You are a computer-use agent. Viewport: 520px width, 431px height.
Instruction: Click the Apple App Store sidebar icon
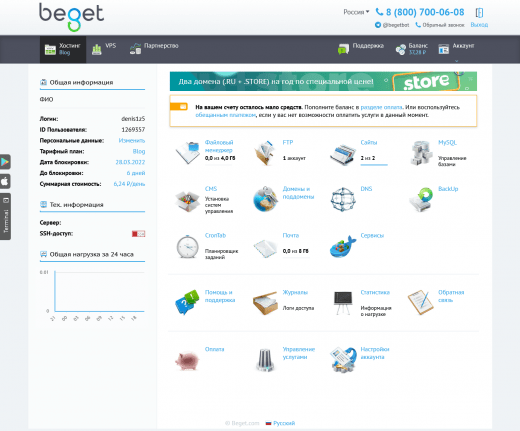pyautogui.click(x=5, y=181)
